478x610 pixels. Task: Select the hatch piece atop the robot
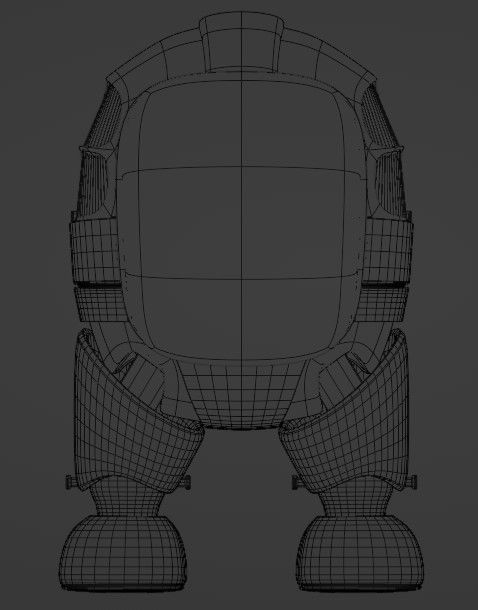click(x=242, y=42)
